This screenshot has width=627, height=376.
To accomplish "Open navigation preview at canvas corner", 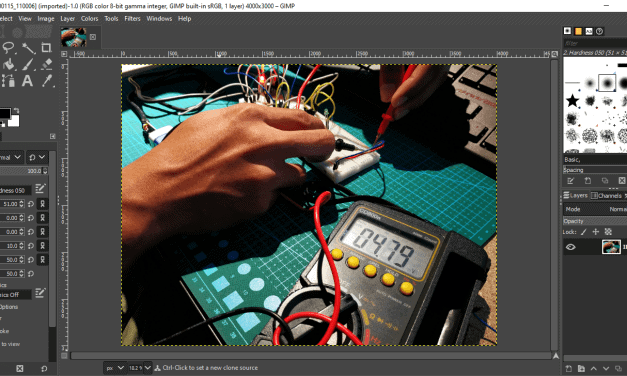I will tap(555, 356).
